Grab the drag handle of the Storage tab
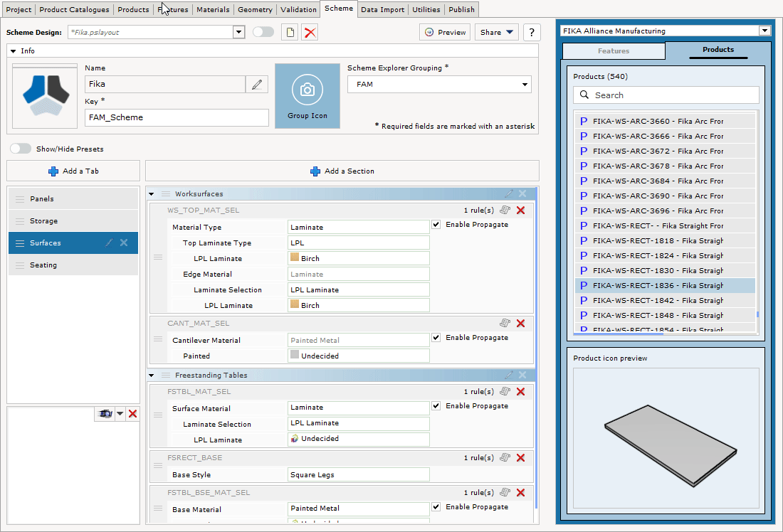Image resolution: width=783 pixels, height=532 pixels. click(x=20, y=221)
